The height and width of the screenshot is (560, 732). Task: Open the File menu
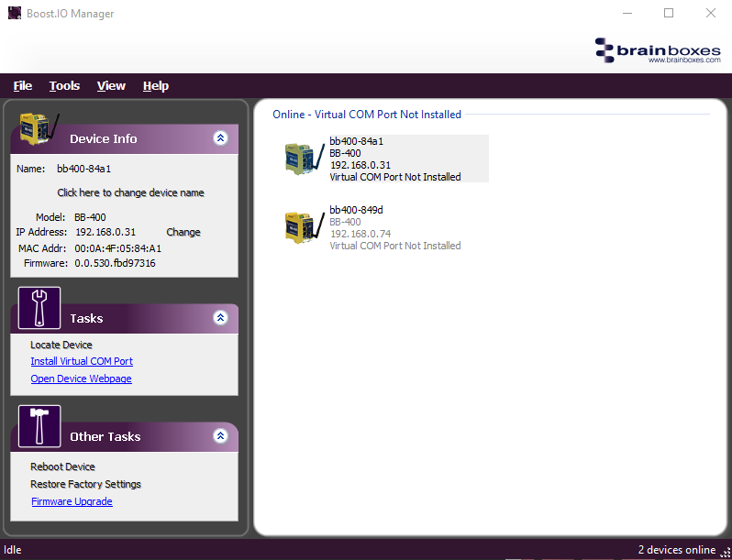(x=22, y=86)
